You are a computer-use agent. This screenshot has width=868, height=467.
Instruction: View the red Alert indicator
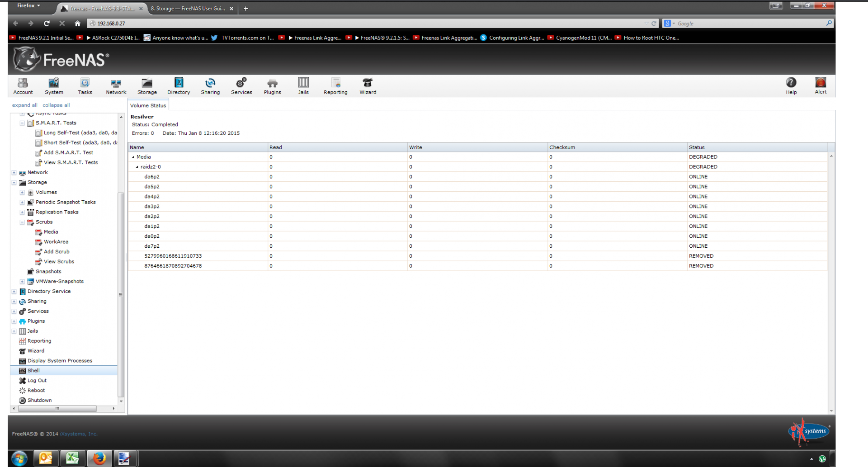(821, 86)
